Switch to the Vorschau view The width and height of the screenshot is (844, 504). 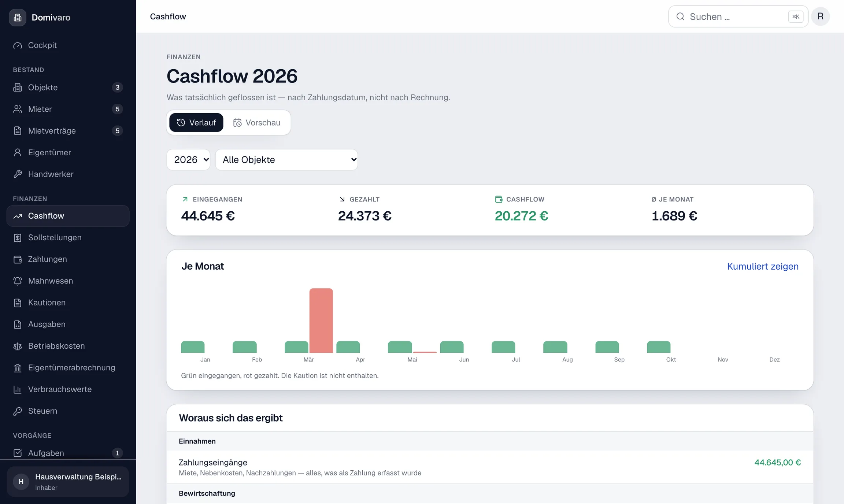(257, 122)
